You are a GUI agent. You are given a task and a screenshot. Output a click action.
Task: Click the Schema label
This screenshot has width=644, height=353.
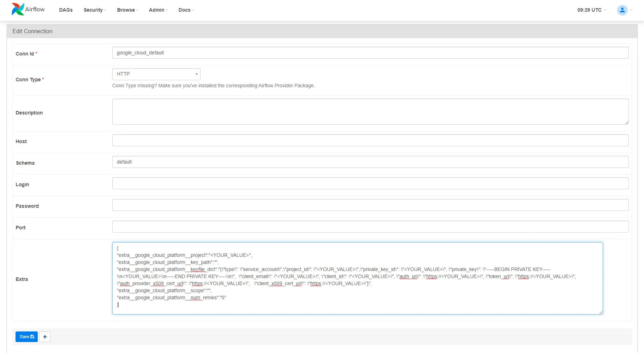click(25, 163)
